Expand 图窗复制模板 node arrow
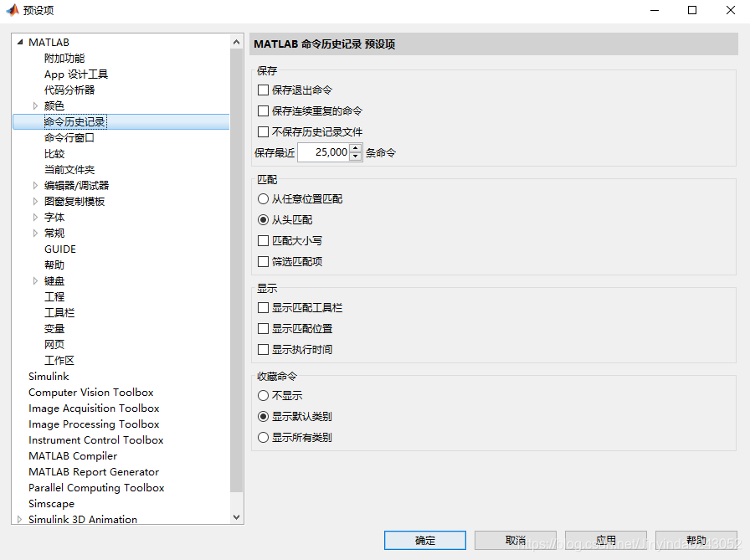 point(35,202)
